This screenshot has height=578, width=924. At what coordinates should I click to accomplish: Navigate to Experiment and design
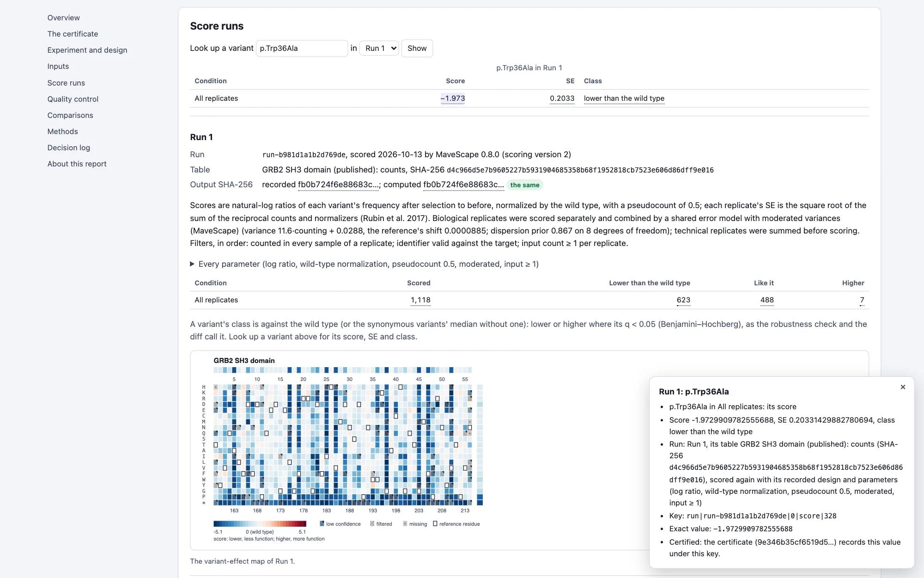pyautogui.click(x=87, y=50)
